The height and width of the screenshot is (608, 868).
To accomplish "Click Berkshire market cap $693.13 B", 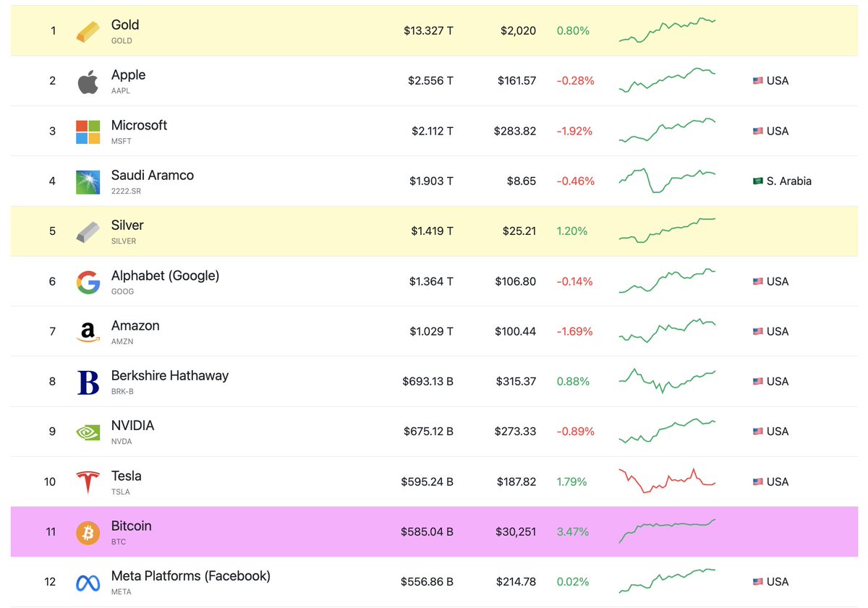I will (428, 381).
